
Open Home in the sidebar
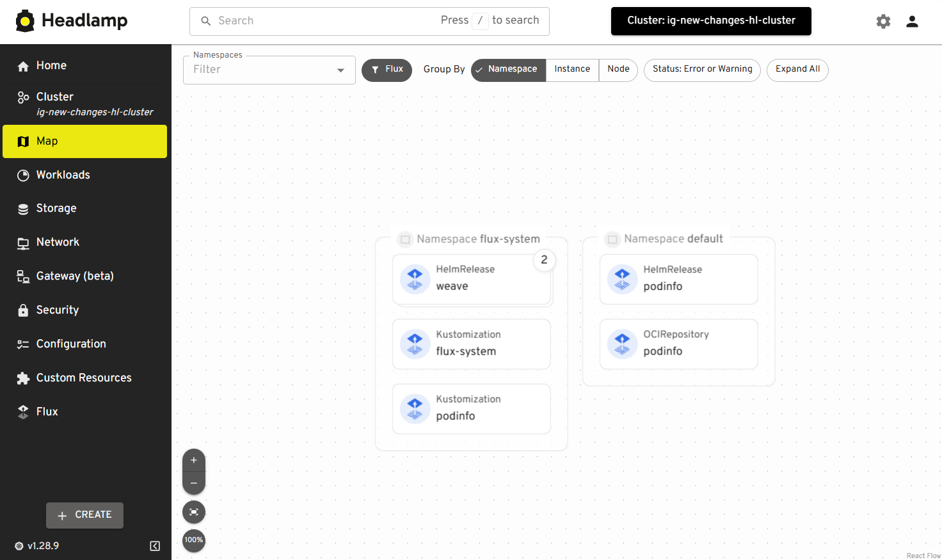pos(84,66)
